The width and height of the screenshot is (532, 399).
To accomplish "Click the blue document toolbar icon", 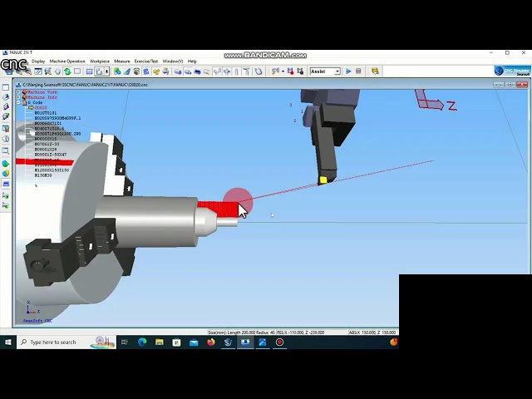I will [146, 71].
